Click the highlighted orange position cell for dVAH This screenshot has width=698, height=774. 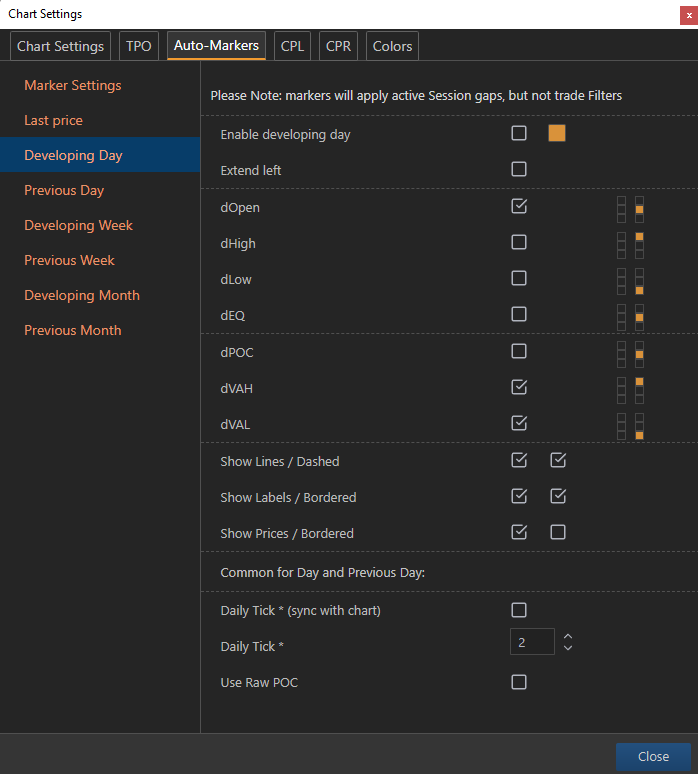(639, 382)
